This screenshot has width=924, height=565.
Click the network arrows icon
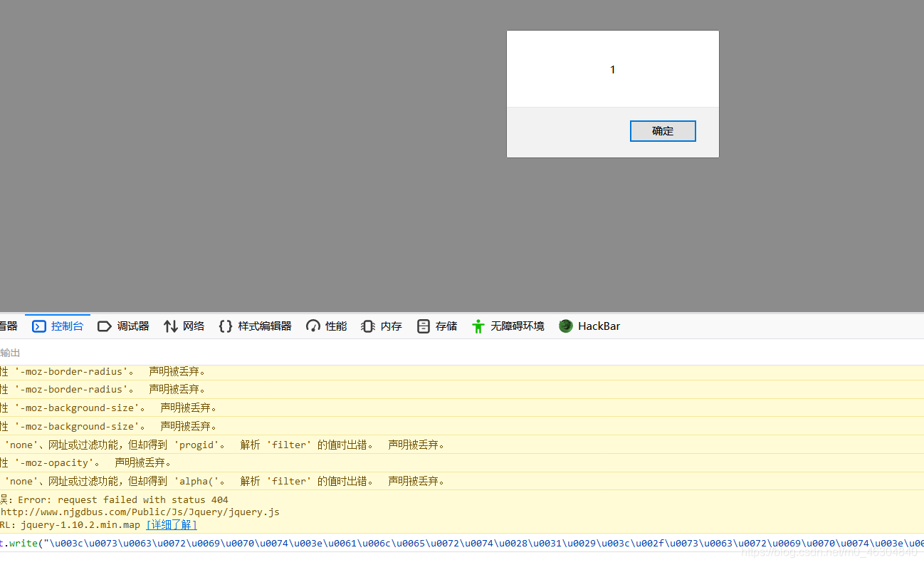[170, 326]
